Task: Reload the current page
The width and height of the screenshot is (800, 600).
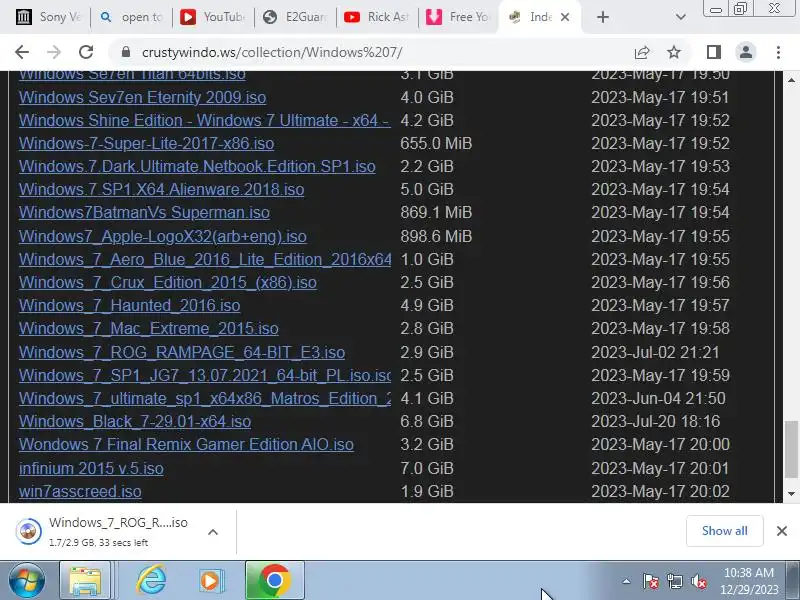Action: [x=86, y=52]
